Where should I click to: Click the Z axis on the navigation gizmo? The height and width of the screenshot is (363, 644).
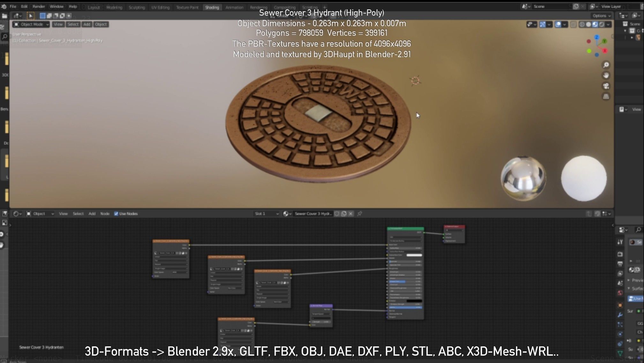[597, 37]
